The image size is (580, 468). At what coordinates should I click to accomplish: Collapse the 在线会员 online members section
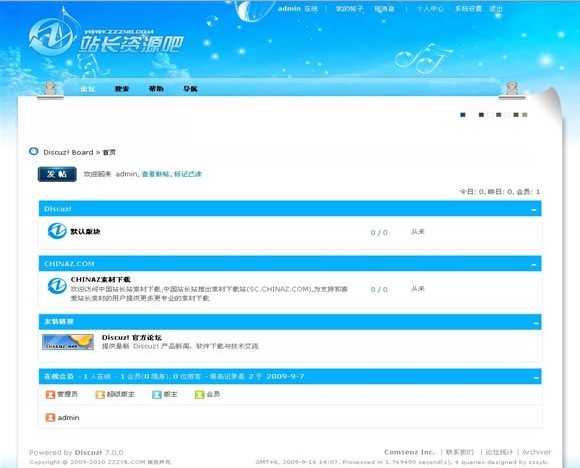click(x=536, y=378)
